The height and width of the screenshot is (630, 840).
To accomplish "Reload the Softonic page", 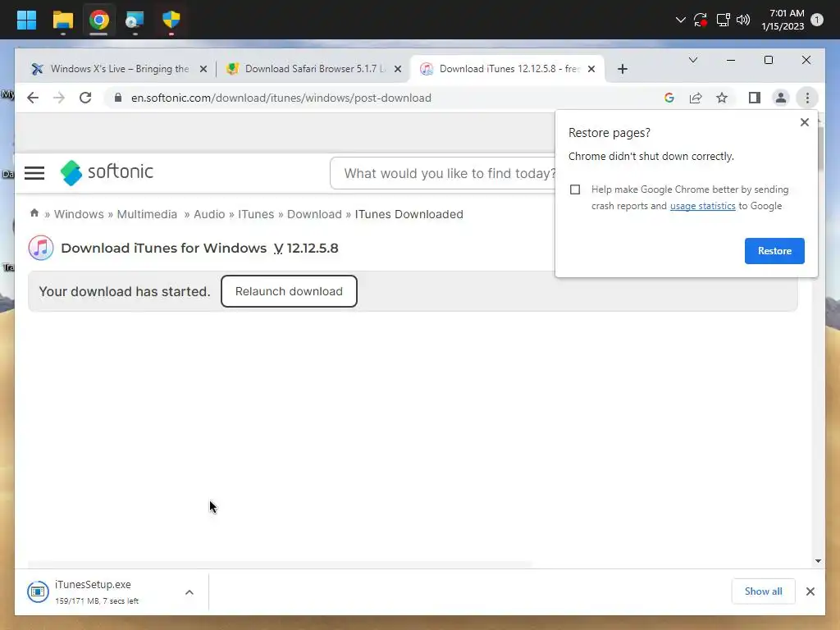I will pyautogui.click(x=85, y=98).
